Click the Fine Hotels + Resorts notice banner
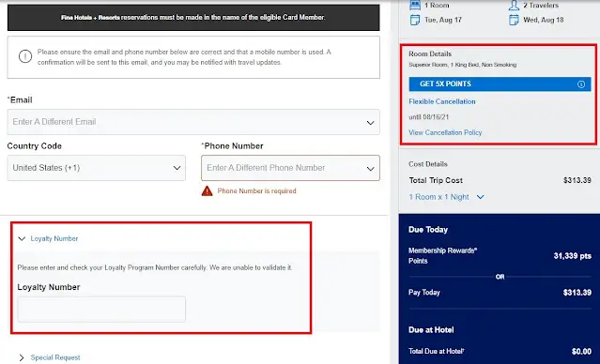This screenshot has width=600, height=364. point(193,18)
